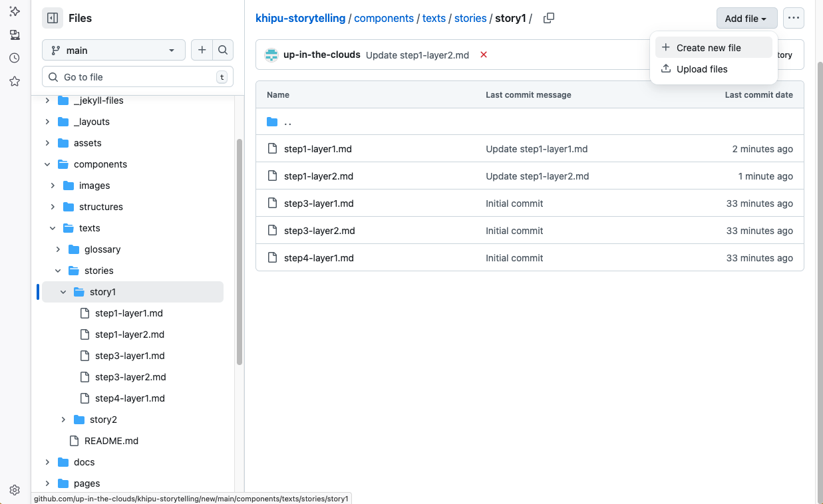823x504 pixels.
Task: Collapse the components folder
Action: pos(47,164)
